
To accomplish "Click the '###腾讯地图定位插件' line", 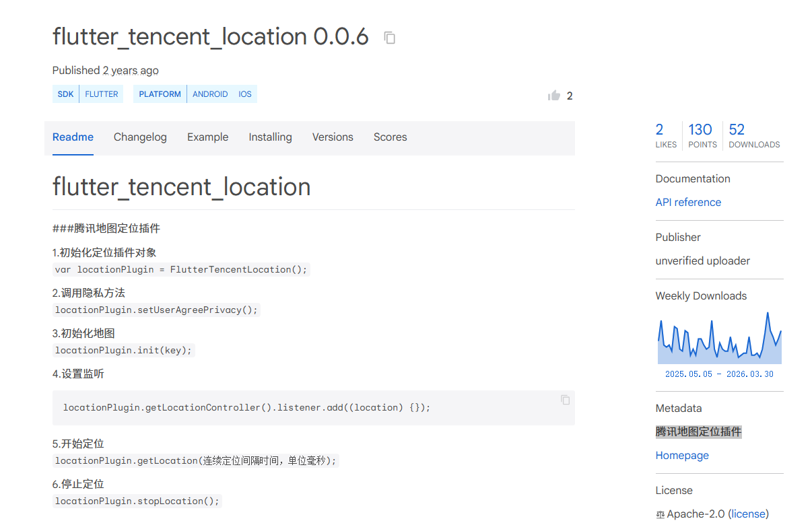I will [106, 229].
